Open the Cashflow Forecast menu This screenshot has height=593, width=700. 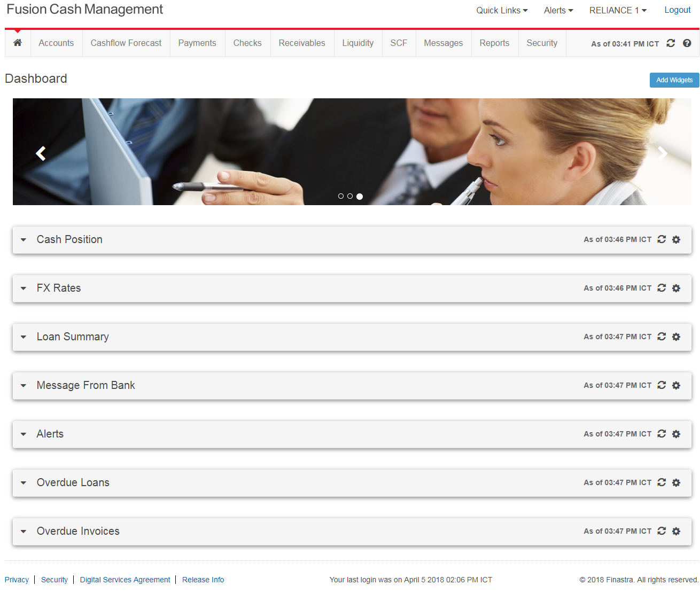126,43
